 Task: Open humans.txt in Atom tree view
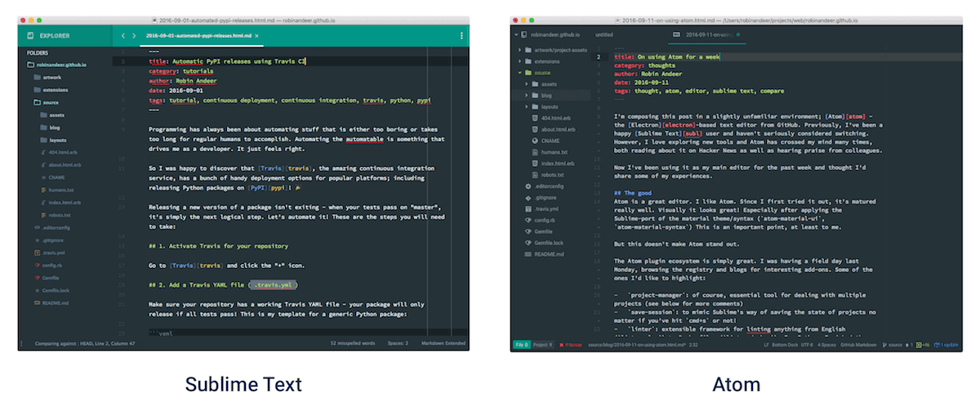pos(550,153)
